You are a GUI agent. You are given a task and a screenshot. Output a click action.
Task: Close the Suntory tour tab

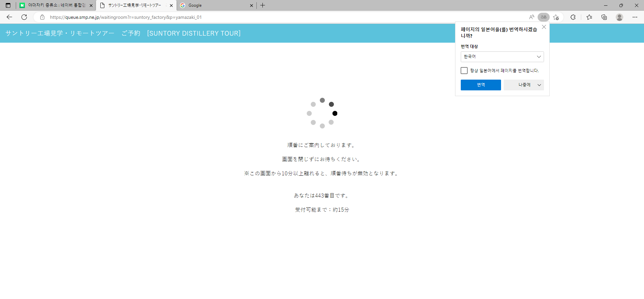tap(171, 5)
